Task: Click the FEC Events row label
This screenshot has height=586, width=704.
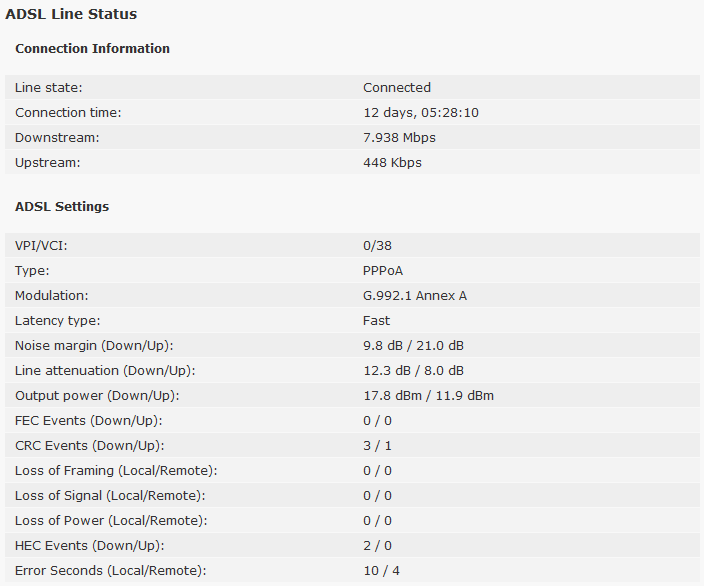Action: 88,421
